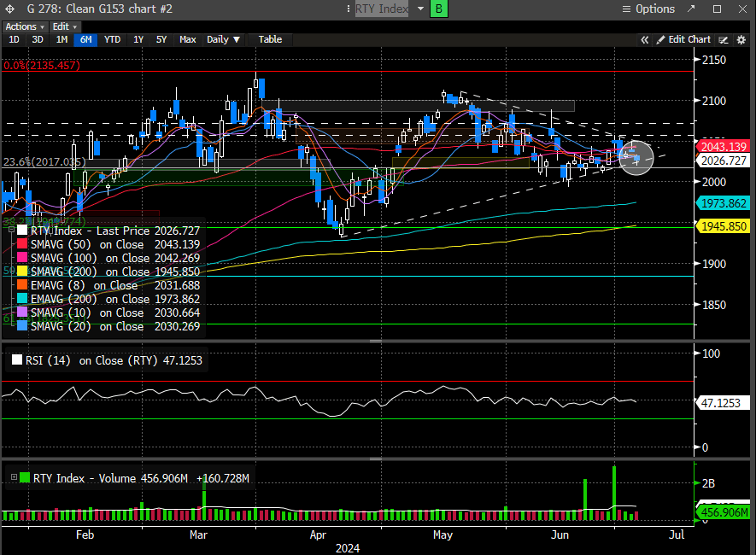Select the 1M range tab

[62, 39]
